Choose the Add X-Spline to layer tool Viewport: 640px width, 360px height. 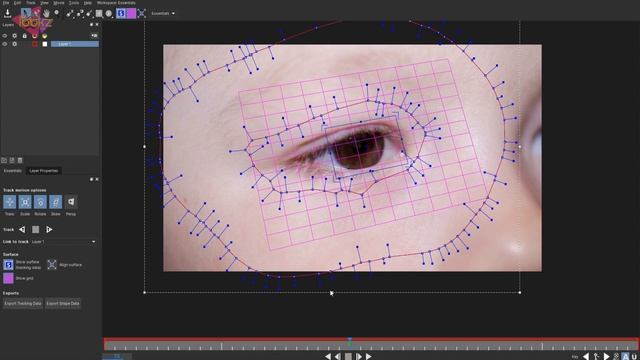click(x=80, y=13)
